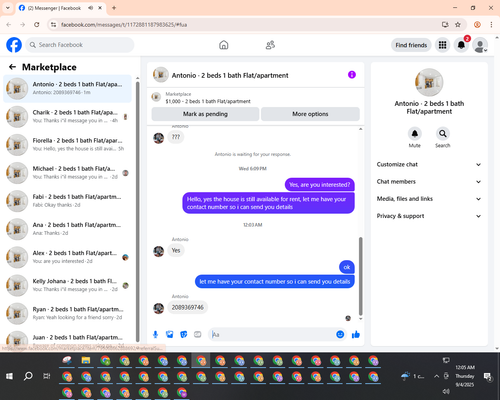Bookmark this page with the star icon
This screenshot has height=400, width=500.
[458, 25]
